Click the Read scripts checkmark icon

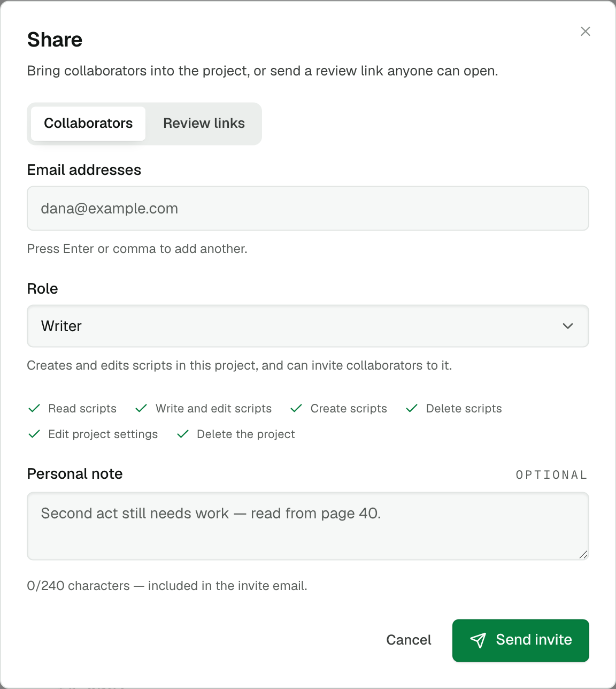pyautogui.click(x=34, y=408)
